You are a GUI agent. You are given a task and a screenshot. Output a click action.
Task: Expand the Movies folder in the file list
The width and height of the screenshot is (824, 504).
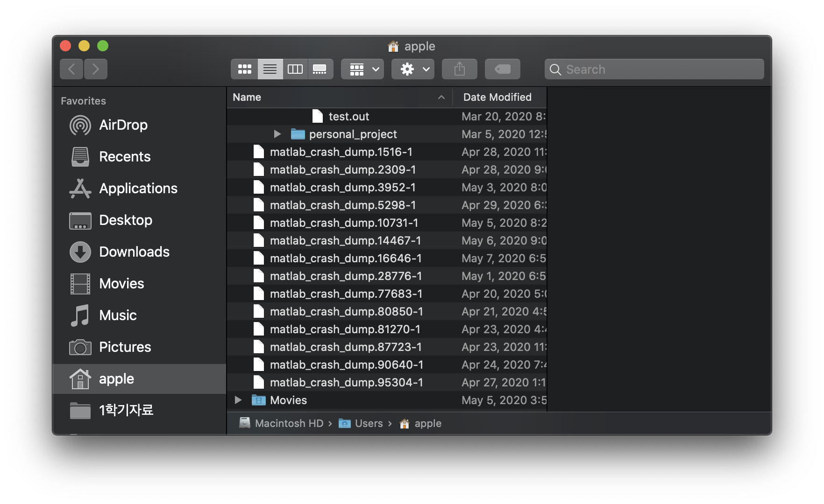click(238, 400)
